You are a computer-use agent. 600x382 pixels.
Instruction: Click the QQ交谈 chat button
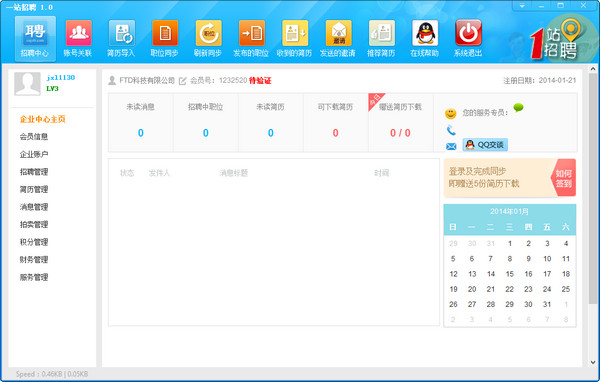485,145
